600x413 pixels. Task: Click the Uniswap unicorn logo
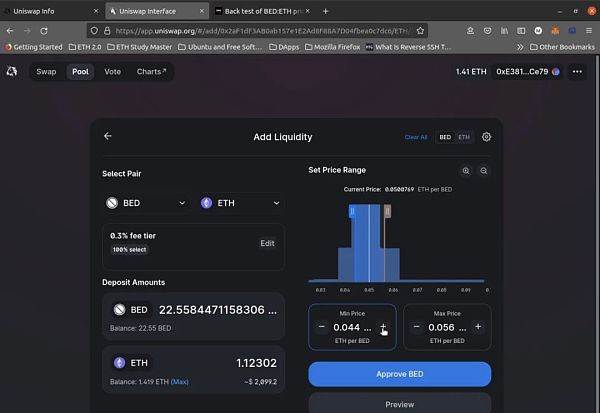(11, 71)
